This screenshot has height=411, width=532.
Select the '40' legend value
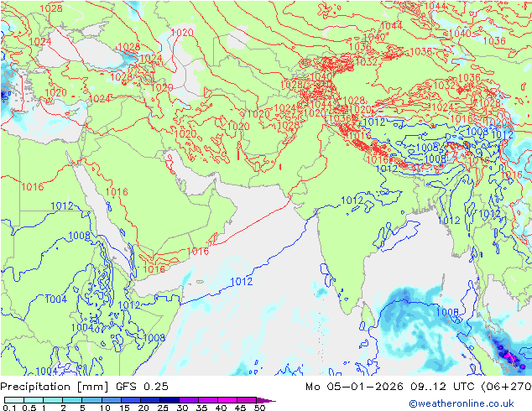(221, 408)
